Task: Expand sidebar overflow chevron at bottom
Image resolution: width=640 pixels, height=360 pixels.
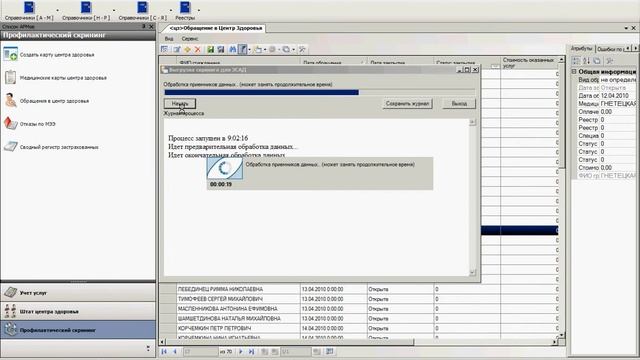Action: coord(148,348)
